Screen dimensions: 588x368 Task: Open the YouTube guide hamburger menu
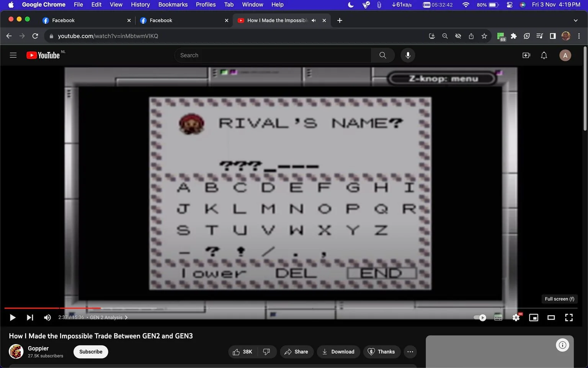(x=13, y=55)
